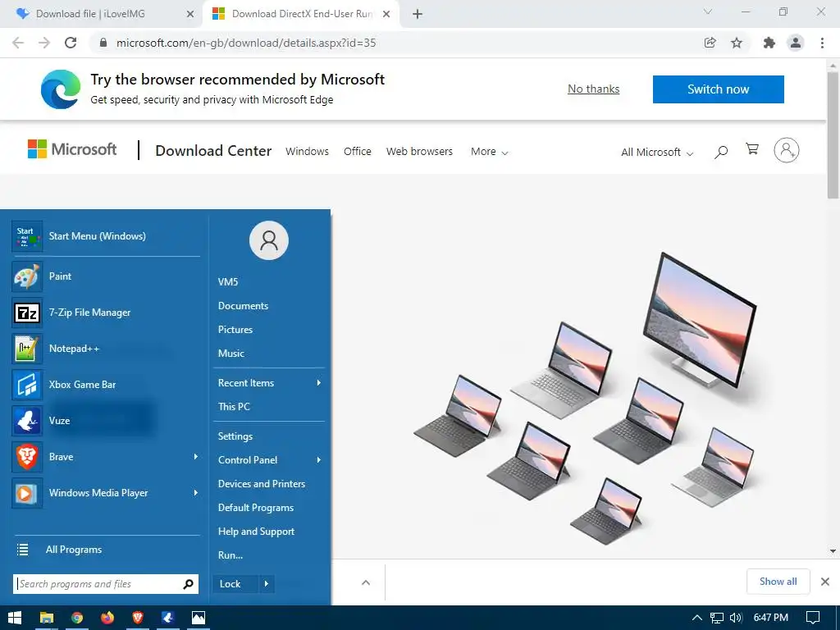Click the No thanks link
The width and height of the screenshot is (840, 630).
point(594,89)
